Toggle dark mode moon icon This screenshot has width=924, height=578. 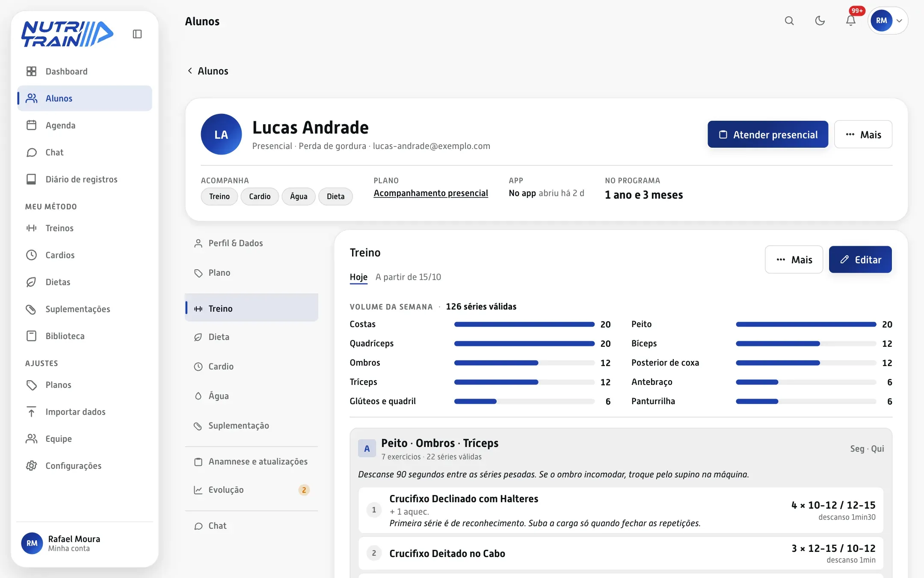point(820,21)
